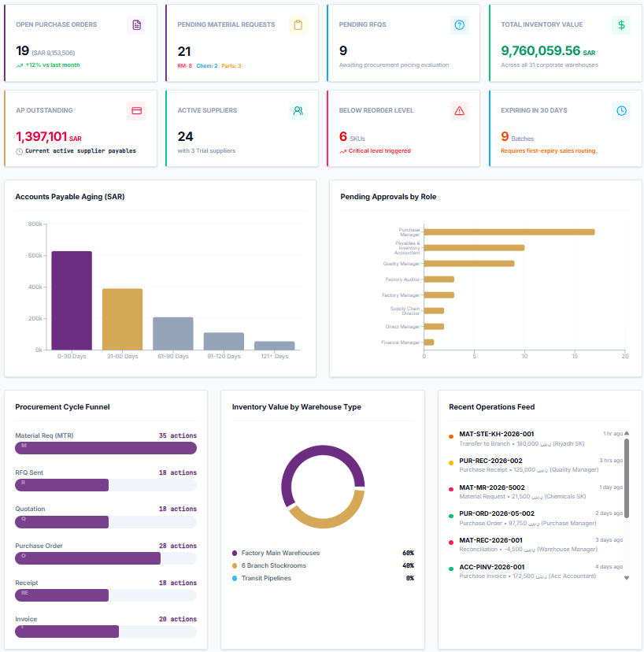Click the Open Purchase Orders document icon
Viewport: 644px width, 652px height.
136,25
